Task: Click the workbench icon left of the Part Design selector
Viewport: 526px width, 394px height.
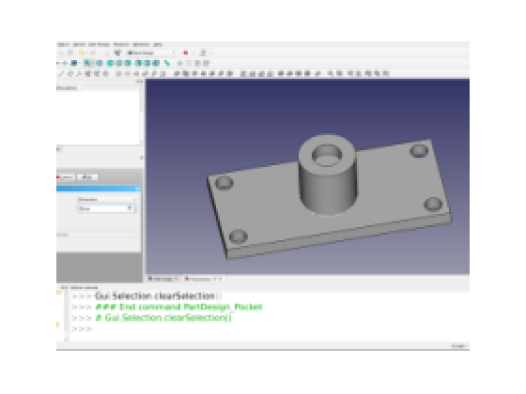Action: [117, 53]
